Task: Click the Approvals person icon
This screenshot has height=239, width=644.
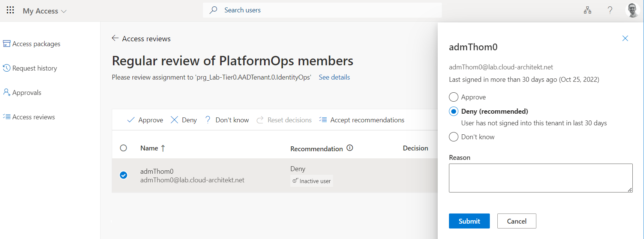Action: pos(6,92)
